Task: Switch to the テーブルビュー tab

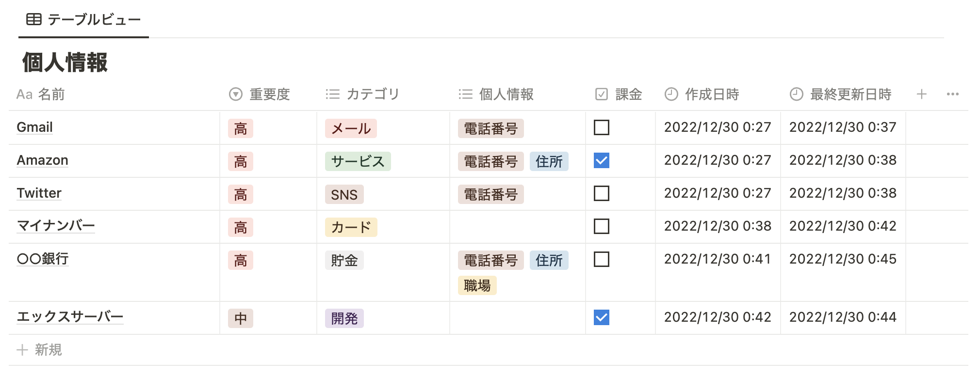Action: [x=83, y=19]
